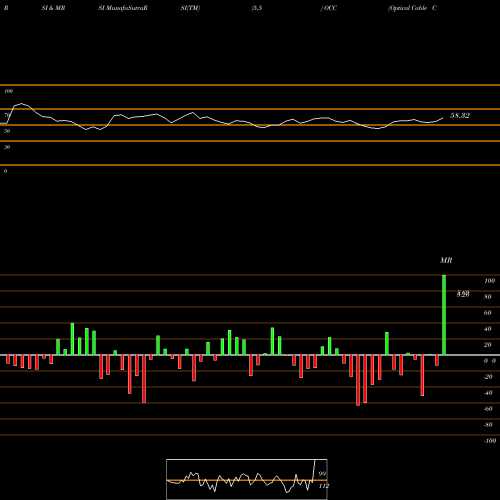Screen dimensions: 500x500
Task: Click the 40 label on MR axis
Action: [488, 329]
